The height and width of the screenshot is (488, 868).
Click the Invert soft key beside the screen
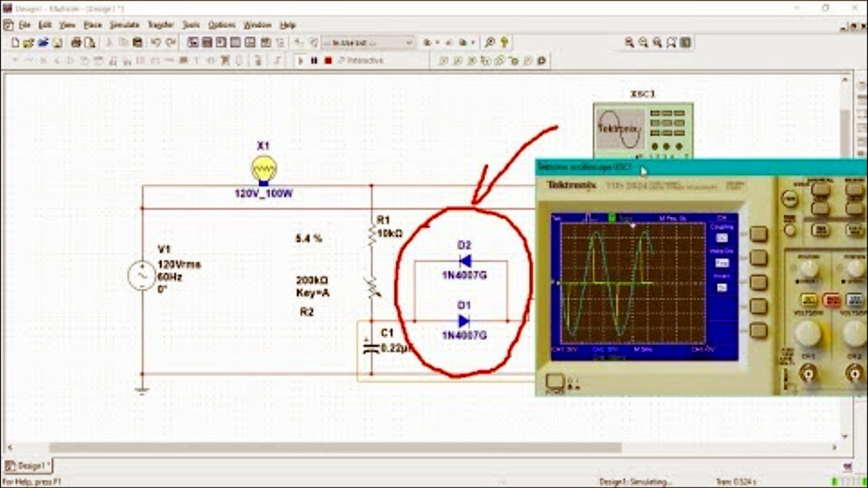(758, 283)
